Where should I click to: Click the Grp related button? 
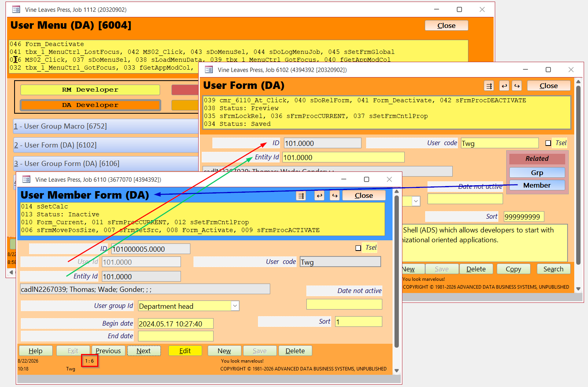point(537,173)
